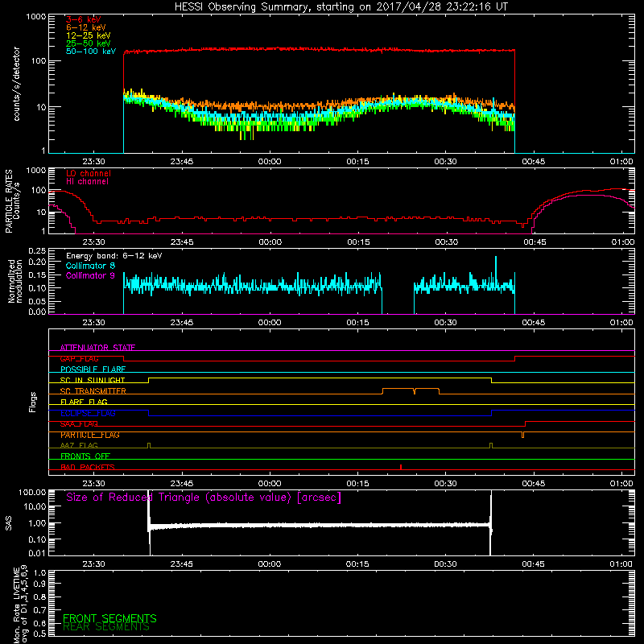This screenshot has width=644, height=644.
Task: Click the HESSI Observing Summary plot title
Action: 341,7
